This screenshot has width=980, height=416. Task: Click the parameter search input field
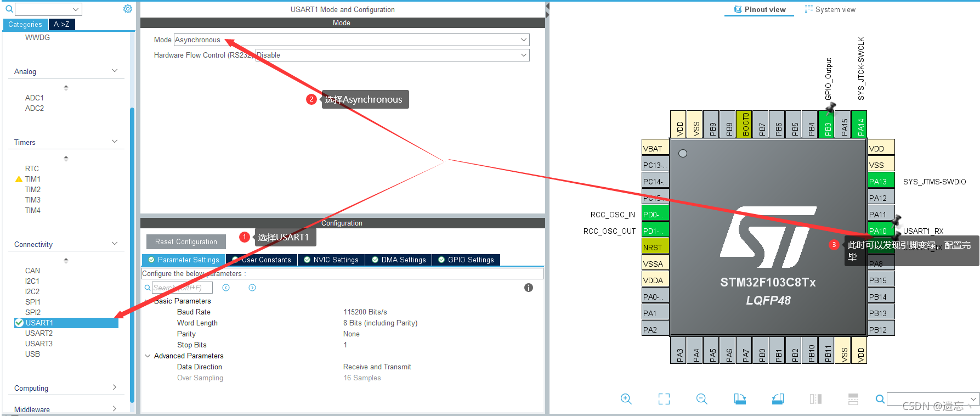tap(182, 288)
